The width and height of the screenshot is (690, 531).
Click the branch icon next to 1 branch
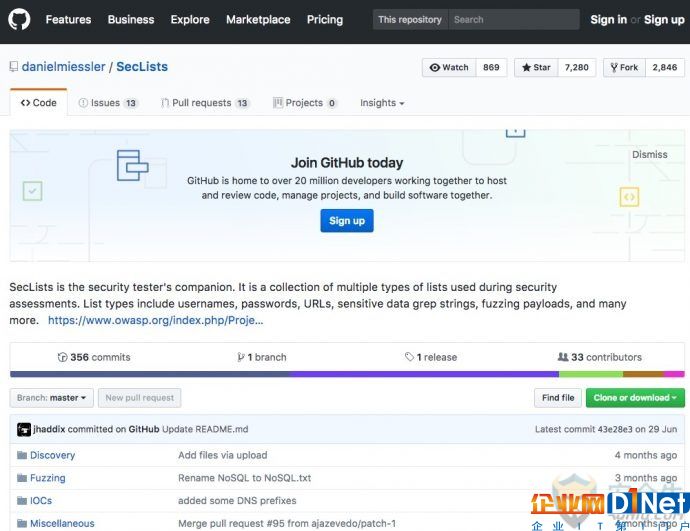point(241,357)
